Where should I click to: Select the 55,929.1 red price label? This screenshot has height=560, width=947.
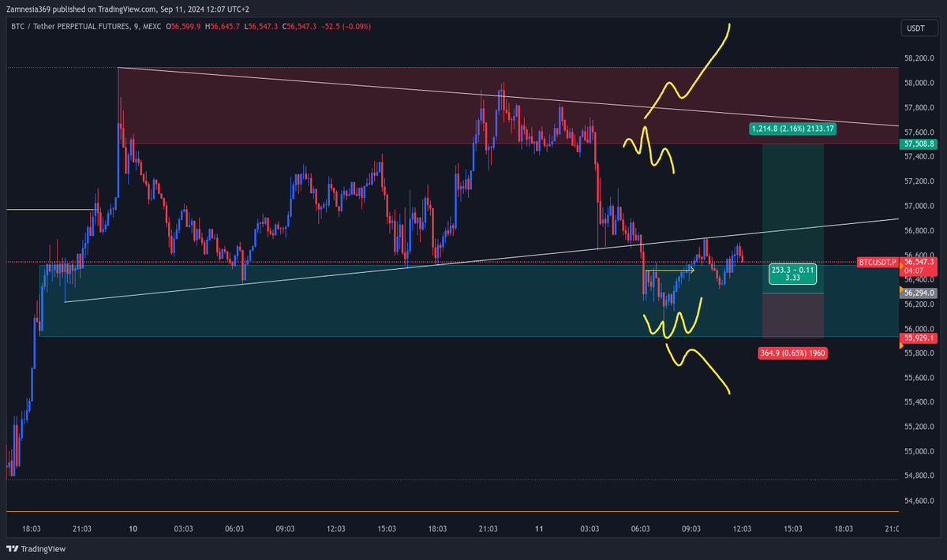tap(920, 338)
